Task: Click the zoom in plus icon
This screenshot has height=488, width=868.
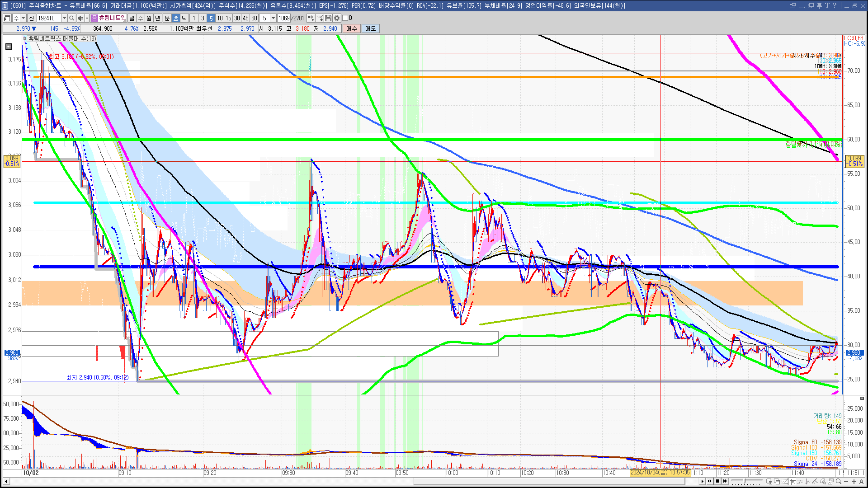Action: [x=854, y=481]
